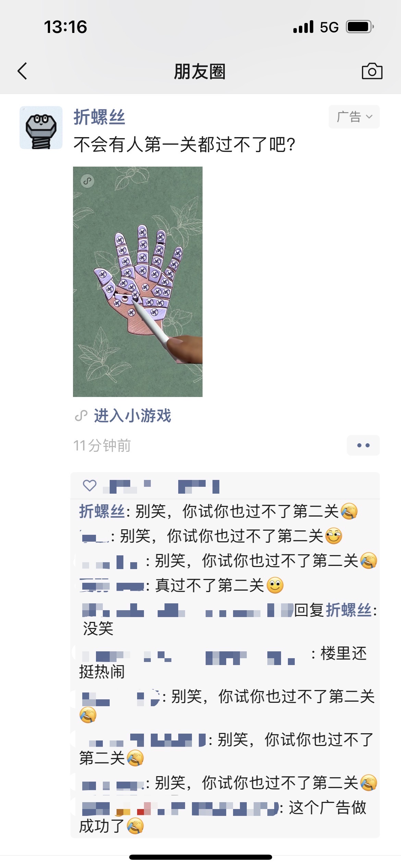Open the 拧螺丝 advertiser name at post top
The width and height of the screenshot is (401, 868).
pos(99,117)
